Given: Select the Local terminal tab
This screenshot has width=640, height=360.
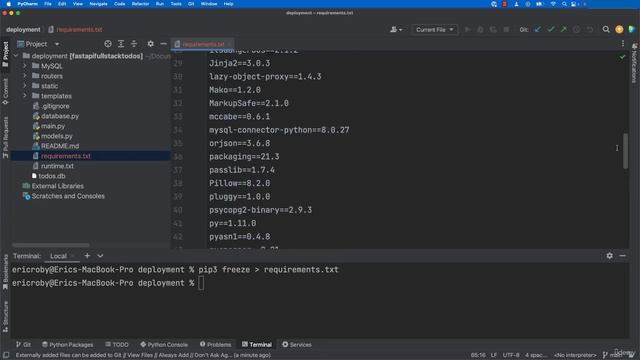Looking at the screenshot, I should tap(58, 256).
